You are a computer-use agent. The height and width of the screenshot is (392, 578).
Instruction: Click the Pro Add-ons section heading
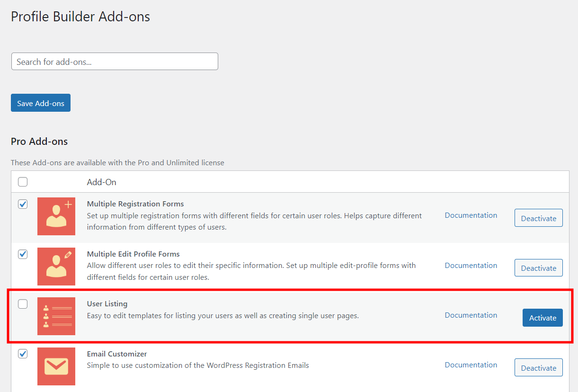coord(39,141)
